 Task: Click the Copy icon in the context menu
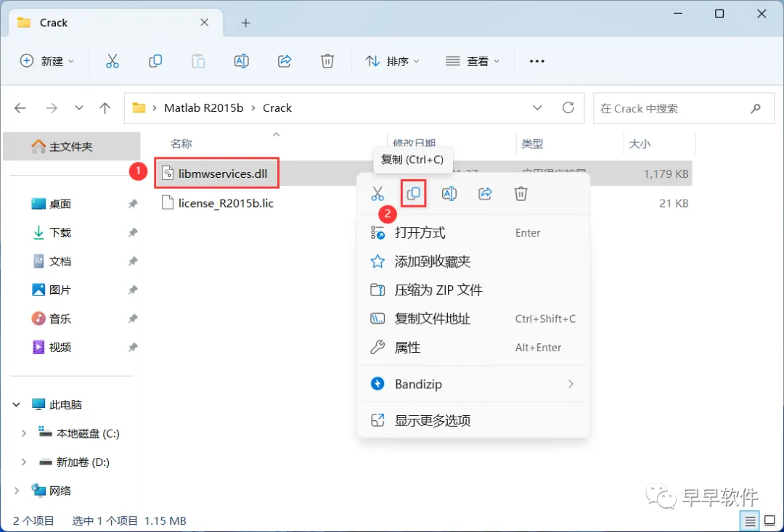pyautogui.click(x=414, y=194)
